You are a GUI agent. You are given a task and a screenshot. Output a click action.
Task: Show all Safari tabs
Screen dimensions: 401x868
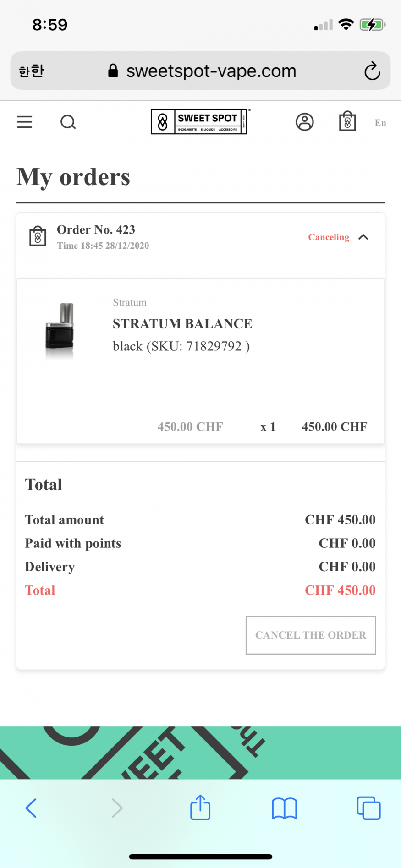[x=368, y=808]
